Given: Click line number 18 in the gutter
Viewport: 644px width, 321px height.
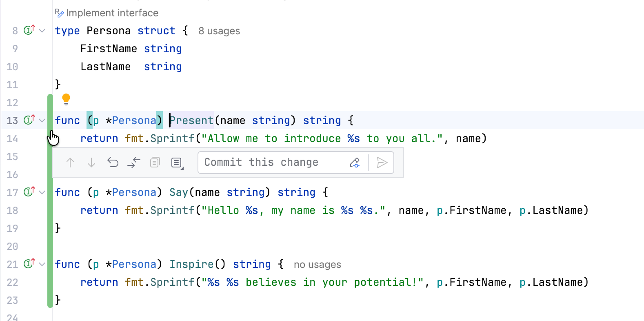Looking at the screenshot, I should pos(12,211).
